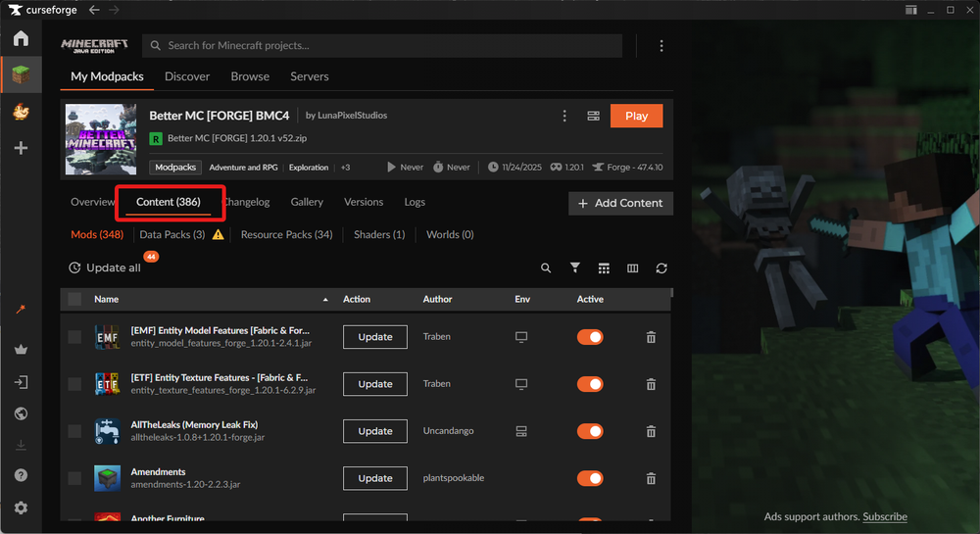Click the sign-in arrow icon in sidebar
Image resolution: width=980 pixels, height=534 pixels.
pyautogui.click(x=21, y=382)
